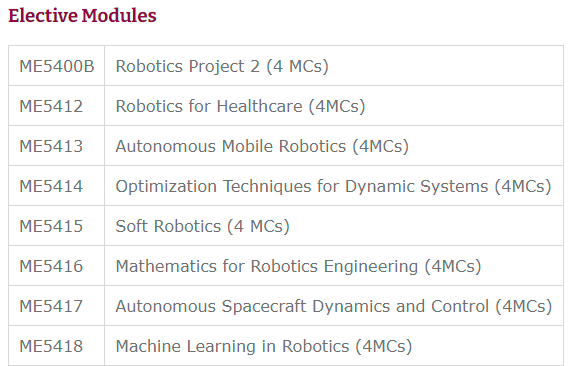
Task: Click Robotics for Healthcare module title
Action: (209, 106)
